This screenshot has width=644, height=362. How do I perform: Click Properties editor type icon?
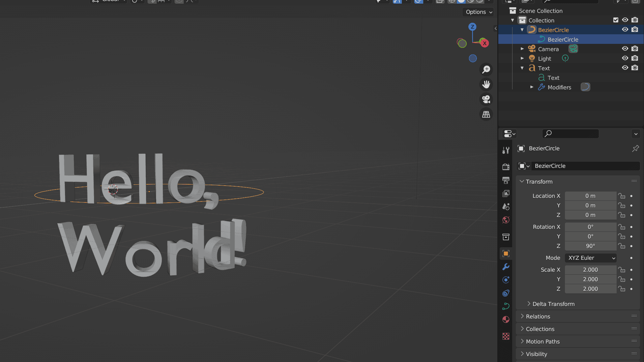(509, 134)
